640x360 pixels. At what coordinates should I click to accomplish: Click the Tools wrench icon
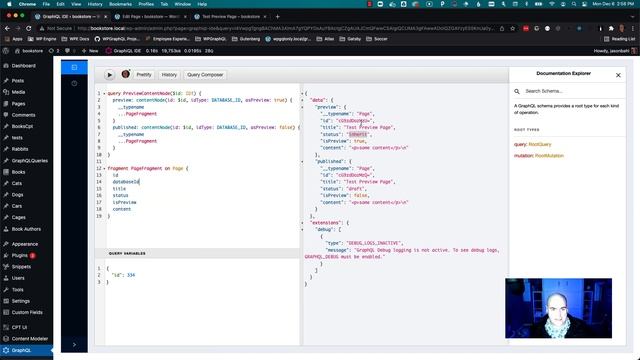6,289
